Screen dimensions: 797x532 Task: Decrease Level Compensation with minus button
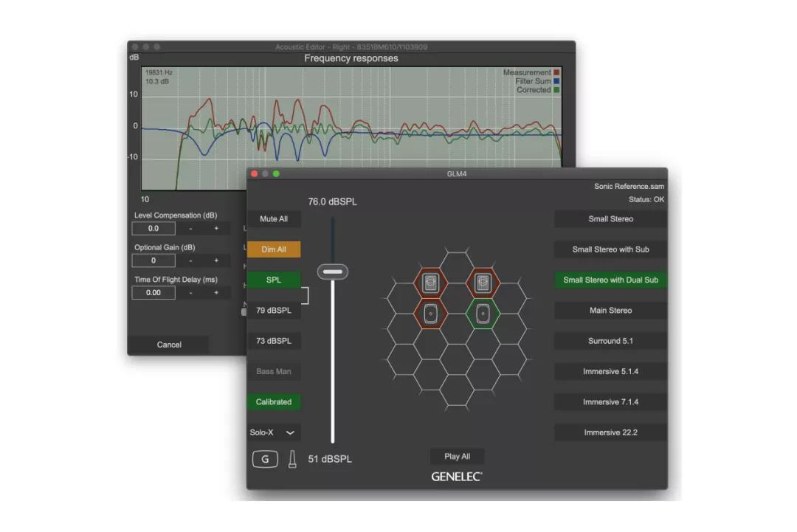click(x=190, y=229)
